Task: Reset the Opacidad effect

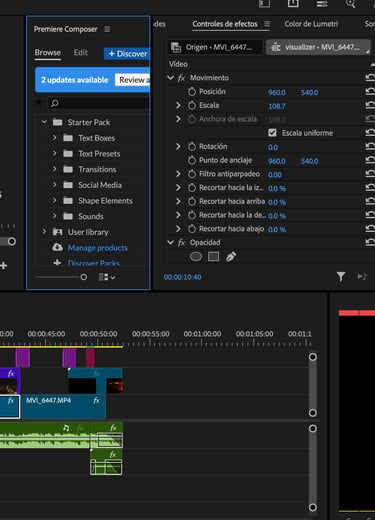Action: pos(370,242)
